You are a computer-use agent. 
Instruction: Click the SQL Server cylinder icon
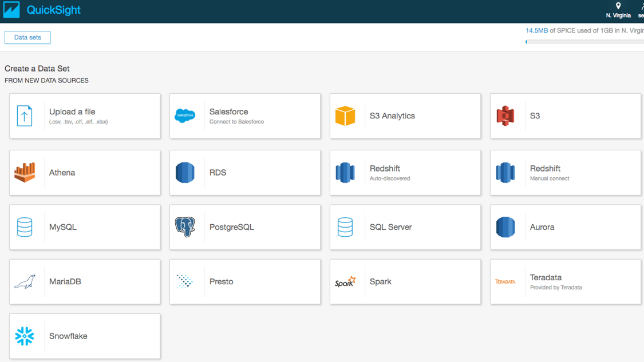345,227
